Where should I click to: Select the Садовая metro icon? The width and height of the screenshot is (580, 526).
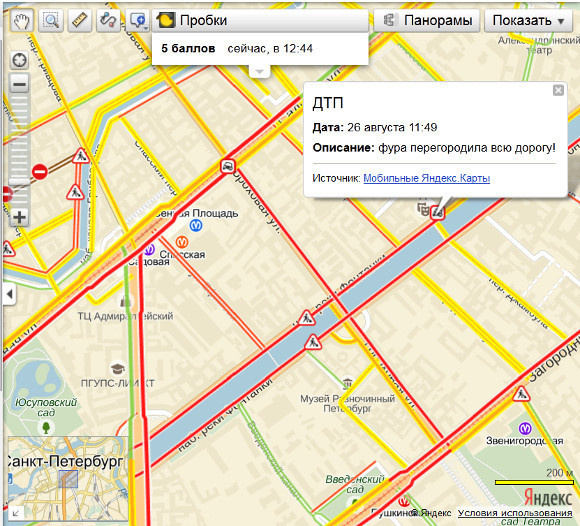[x=149, y=250]
